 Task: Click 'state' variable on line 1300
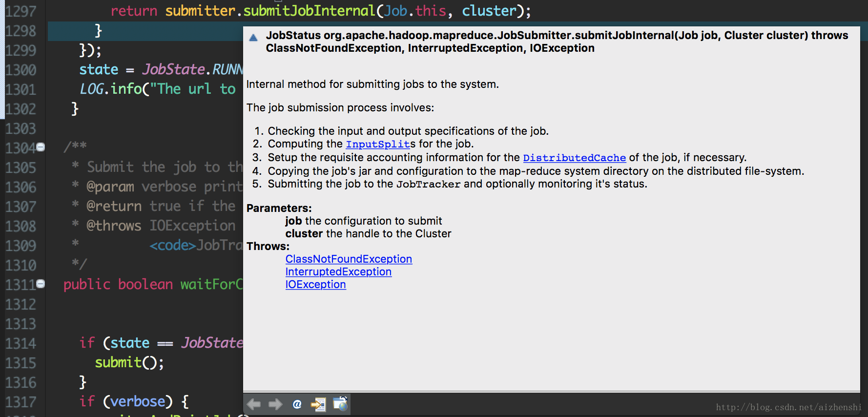99,69
